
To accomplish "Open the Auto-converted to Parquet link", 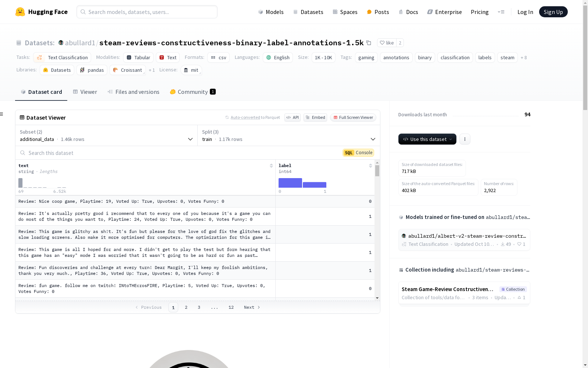I will tap(245, 117).
